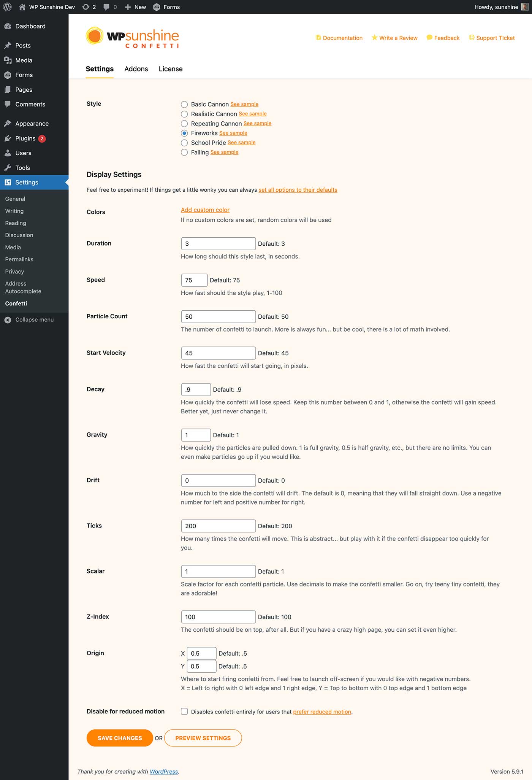Click the Speed input field

click(x=195, y=280)
